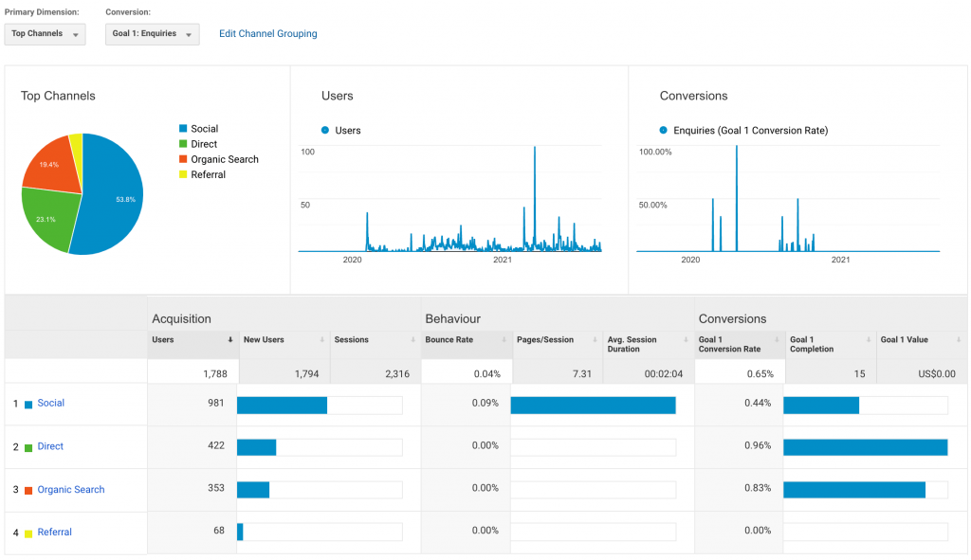Open the Top Channels primary dimension dropdown
971x560 pixels.
point(45,34)
